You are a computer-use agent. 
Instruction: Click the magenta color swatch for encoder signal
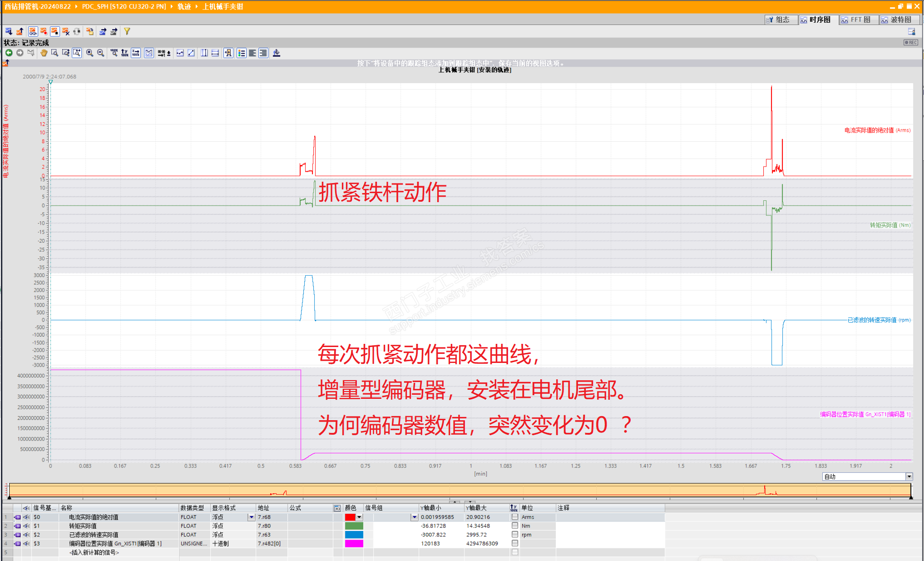(x=354, y=543)
